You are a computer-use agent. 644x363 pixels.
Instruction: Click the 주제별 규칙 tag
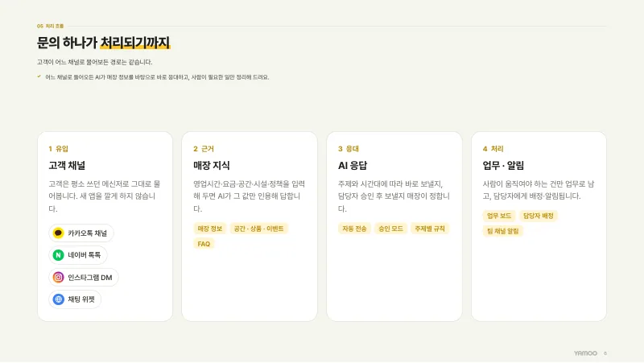tap(430, 229)
